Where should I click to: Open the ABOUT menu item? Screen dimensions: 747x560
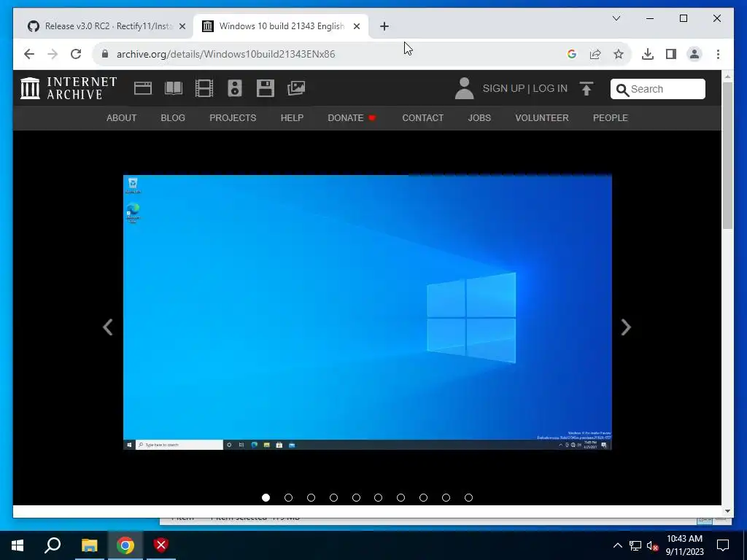pyautogui.click(x=122, y=117)
